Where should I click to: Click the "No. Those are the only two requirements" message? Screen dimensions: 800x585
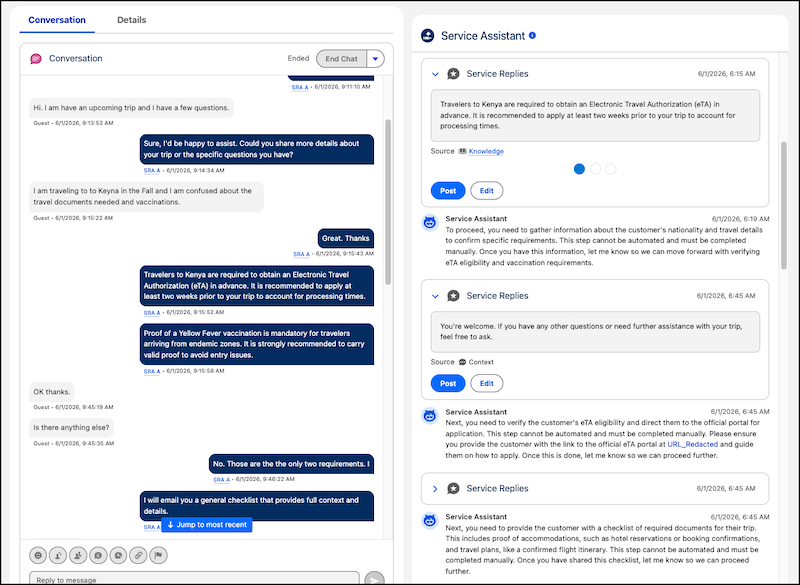click(291, 464)
